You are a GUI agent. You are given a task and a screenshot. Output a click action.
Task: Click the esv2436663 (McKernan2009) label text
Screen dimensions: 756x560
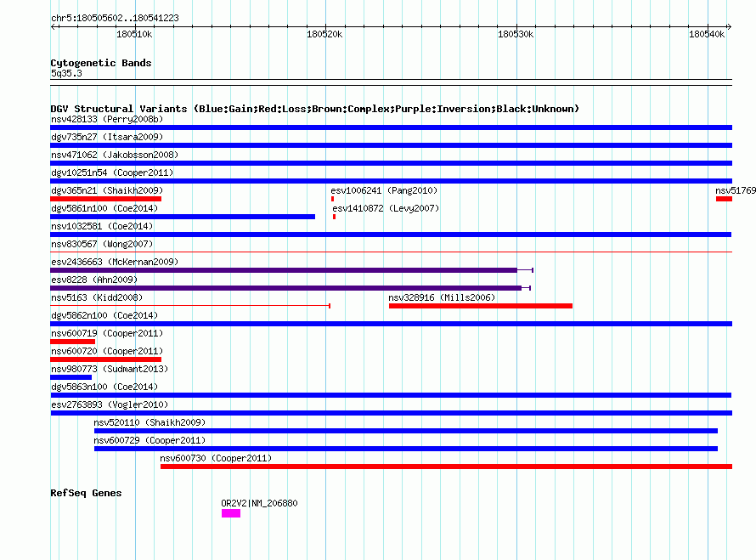click(115, 262)
